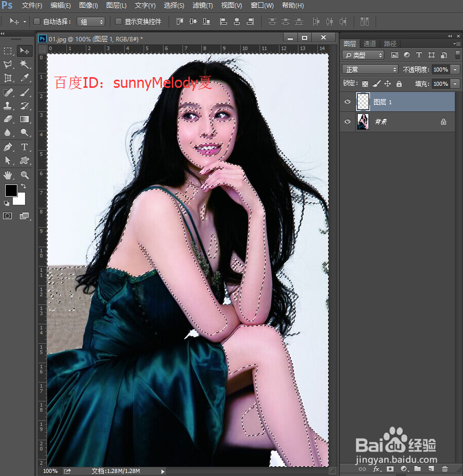Select the Gradient tool
Image resolution: width=463 pixels, height=476 pixels.
point(25,119)
